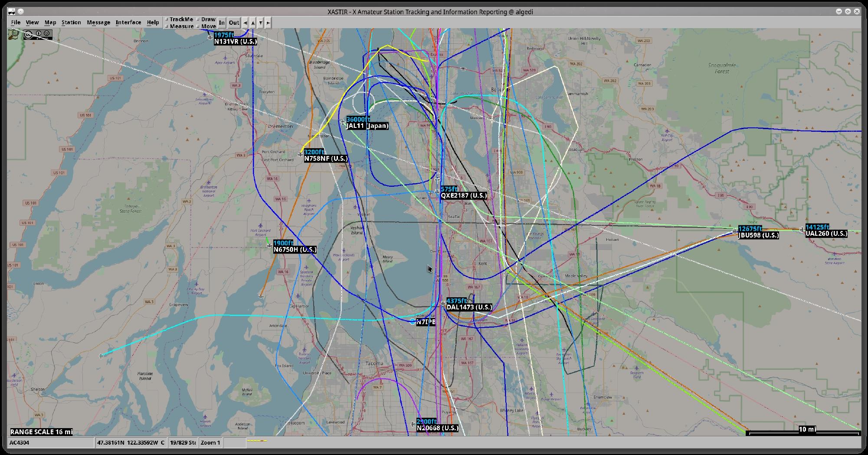Enable the TrackMe checkbox
The image size is (868, 455).
click(x=167, y=19)
